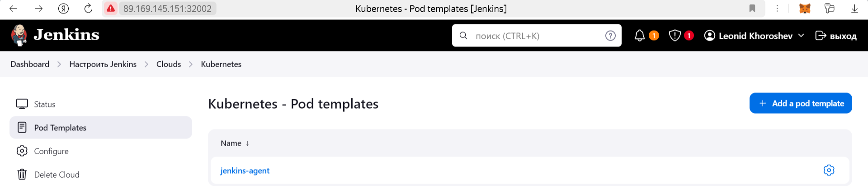Click the MetaMask fox extension icon
Screen dimensions: 868x189
805,9
